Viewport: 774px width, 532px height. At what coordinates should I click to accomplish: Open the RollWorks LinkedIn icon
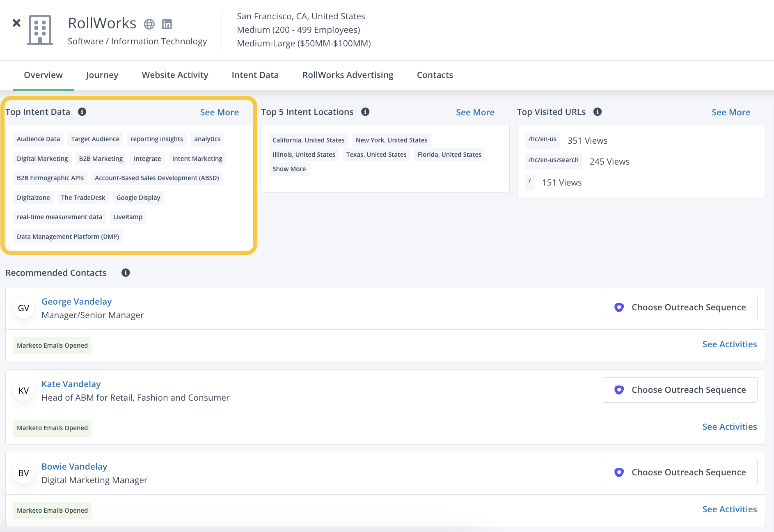click(x=167, y=24)
